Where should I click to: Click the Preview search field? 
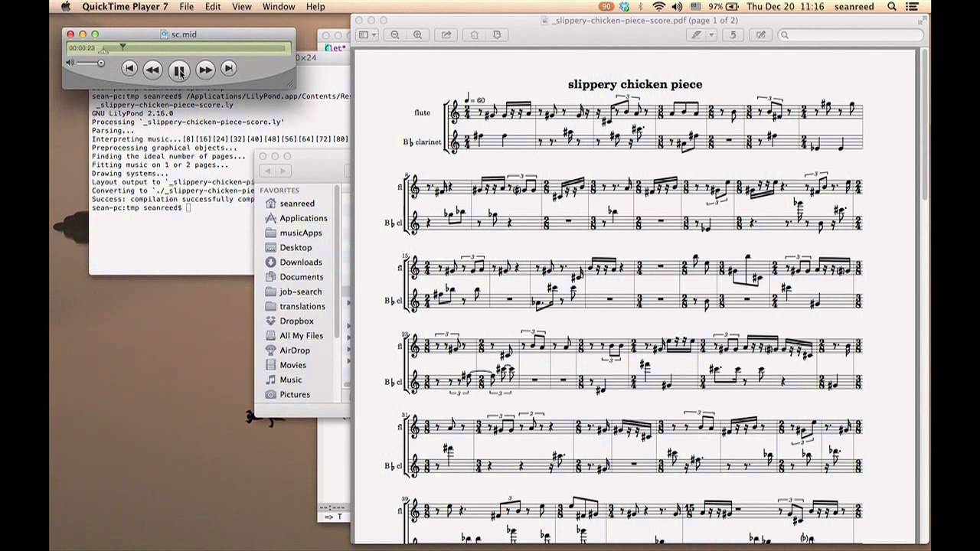click(851, 34)
